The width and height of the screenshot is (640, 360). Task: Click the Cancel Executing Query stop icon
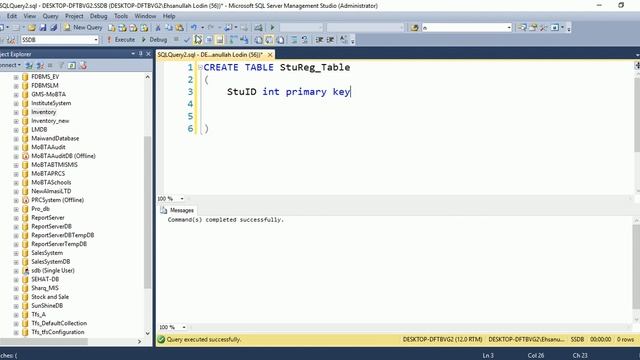pyautogui.click(x=176, y=40)
